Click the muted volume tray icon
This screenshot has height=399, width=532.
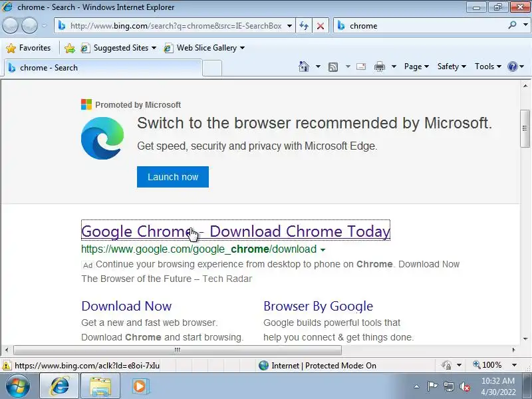pos(465,386)
